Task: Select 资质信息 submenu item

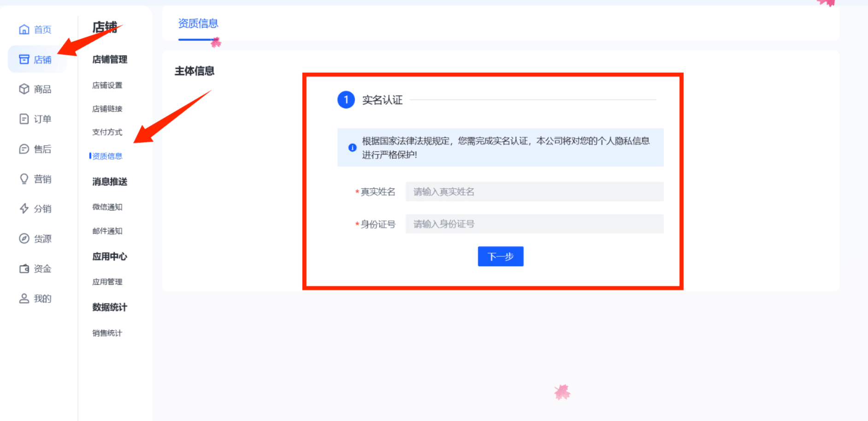Action: 107,156
